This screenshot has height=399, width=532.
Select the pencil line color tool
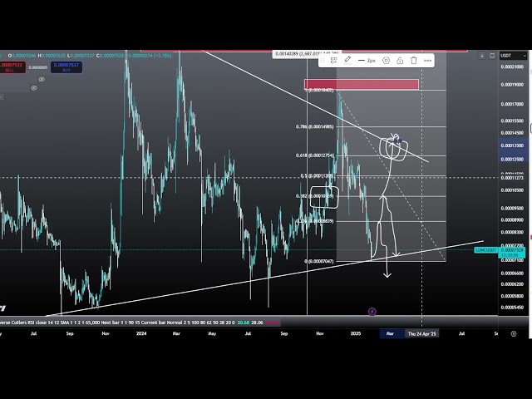click(347, 61)
